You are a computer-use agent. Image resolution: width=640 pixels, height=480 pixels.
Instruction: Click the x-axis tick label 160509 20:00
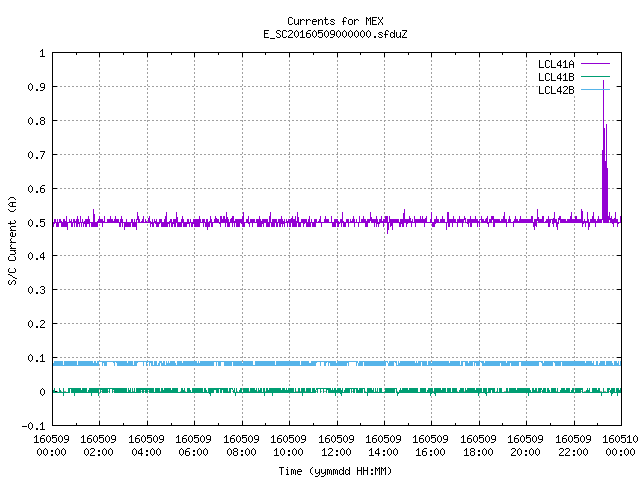525,445
